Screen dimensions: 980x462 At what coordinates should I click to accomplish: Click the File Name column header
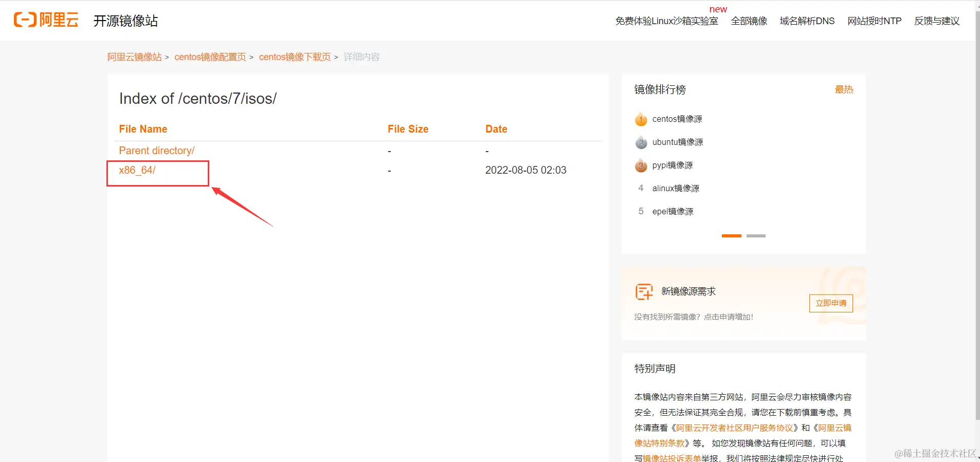pos(143,129)
